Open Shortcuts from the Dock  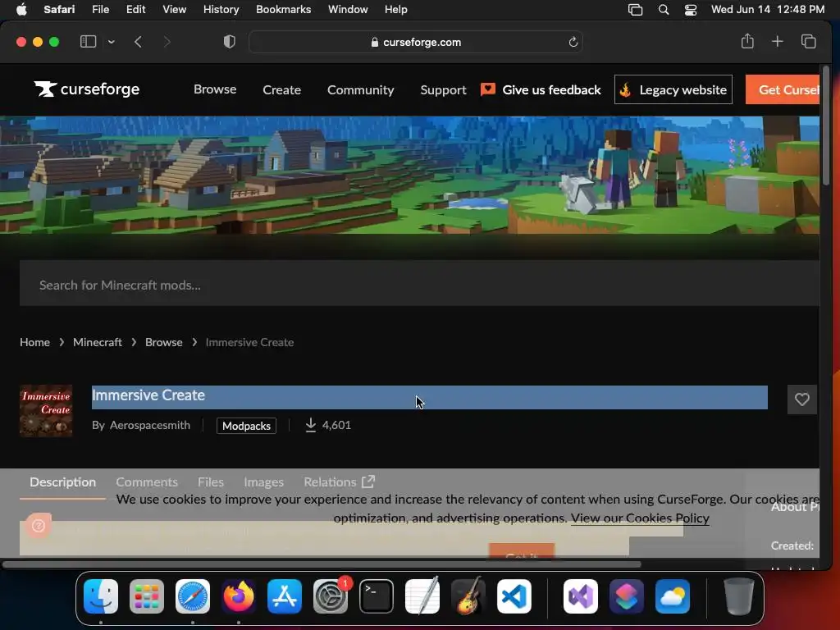[x=627, y=596]
